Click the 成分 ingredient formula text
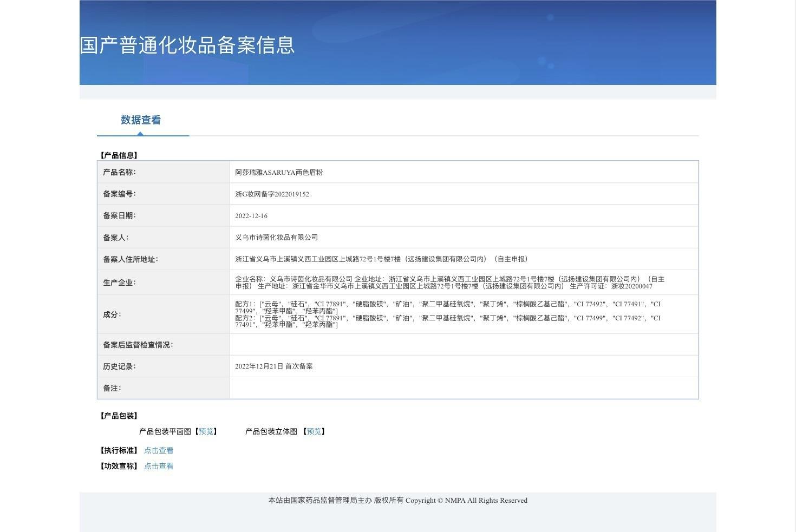Screen dimensions: 796x532 [x=448, y=314]
